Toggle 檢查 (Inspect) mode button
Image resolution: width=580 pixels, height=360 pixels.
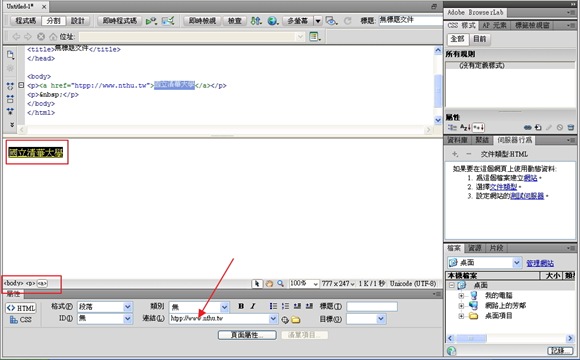(235, 21)
